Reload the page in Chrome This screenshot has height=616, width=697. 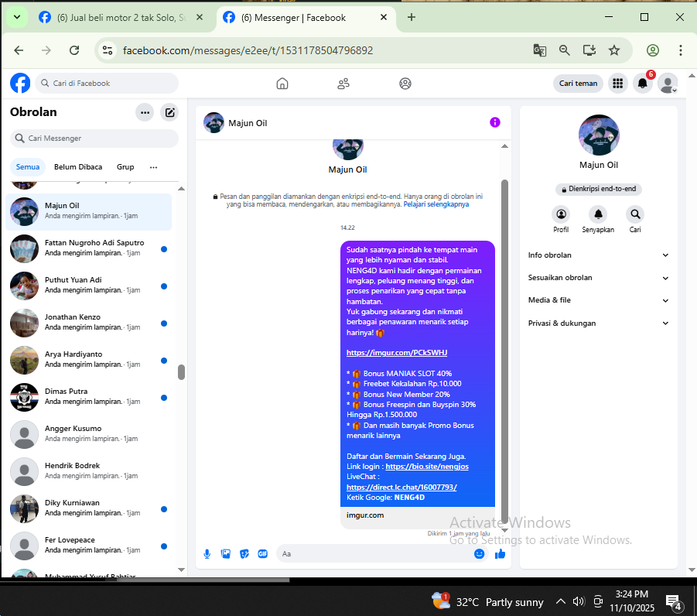pyautogui.click(x=74, y=50)
